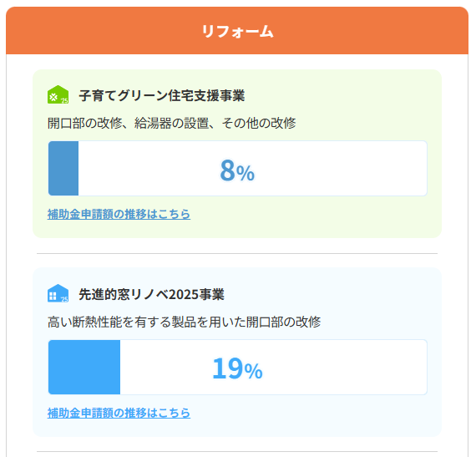
Task: Click the リフォーム title text
Action: click(x=238, y=31)
